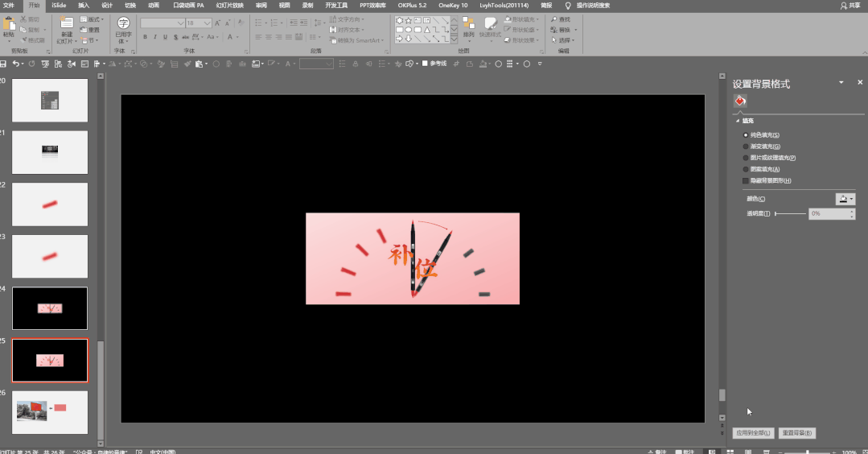Click the Undo arrow in the quick toolbar
The image size is (868, 454).
[17, 64]
